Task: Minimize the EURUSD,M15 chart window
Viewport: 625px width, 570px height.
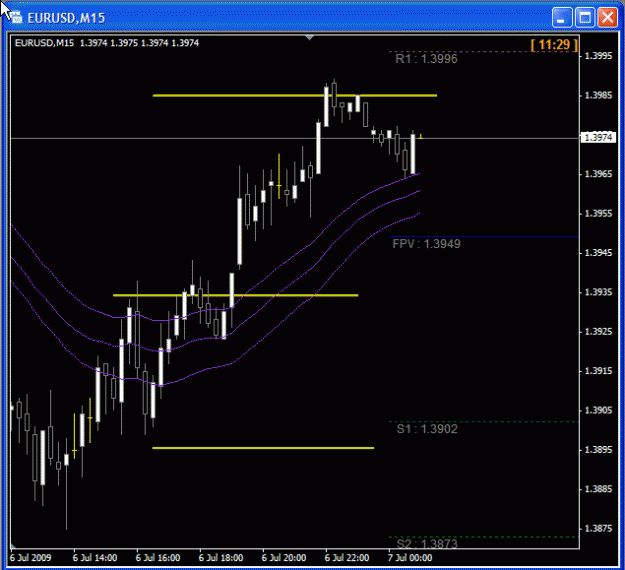Action: tap(562, 18)
